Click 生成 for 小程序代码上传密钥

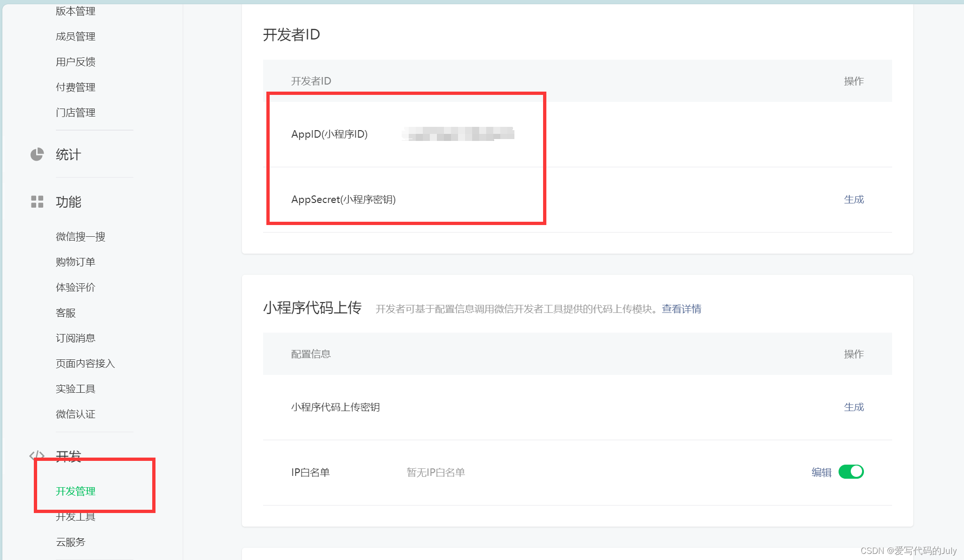[x=854, y=407]
